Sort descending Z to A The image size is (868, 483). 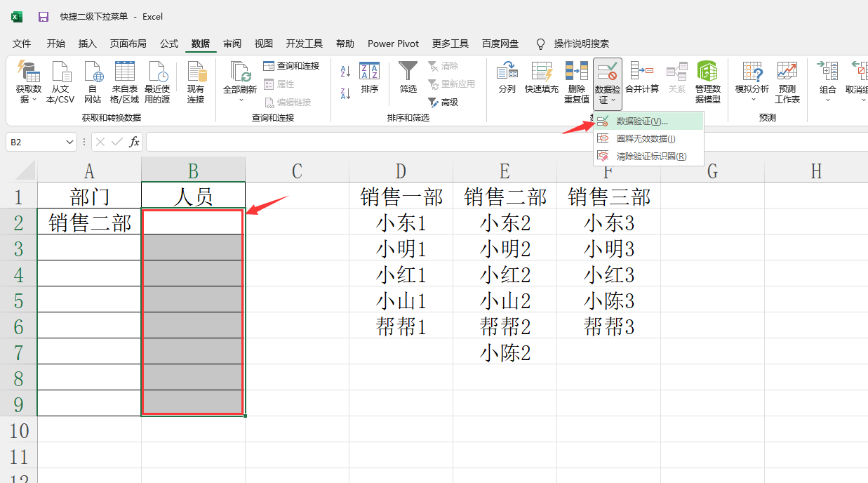click(x=345, y=93)
